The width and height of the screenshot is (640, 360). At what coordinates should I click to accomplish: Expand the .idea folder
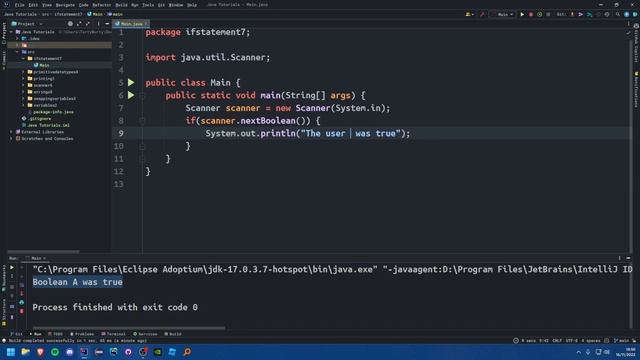click(x=18, y=38)
